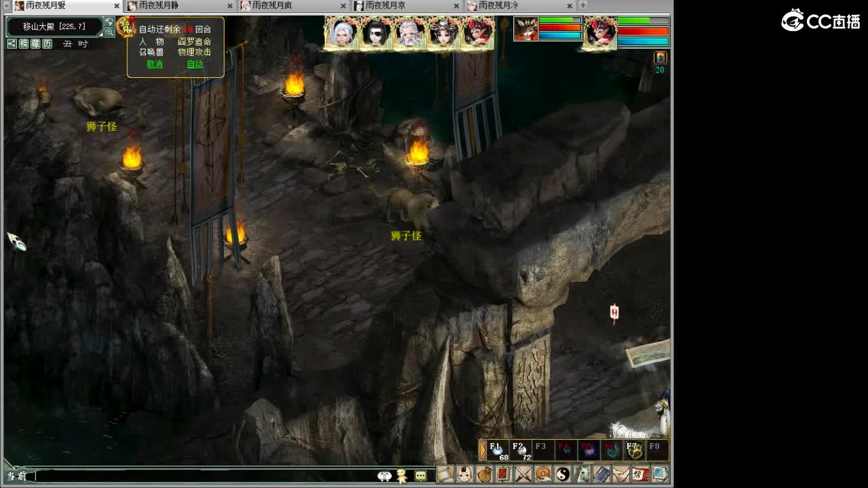Open the 藏 collection button
868x488 pixels.
point(35,44)
